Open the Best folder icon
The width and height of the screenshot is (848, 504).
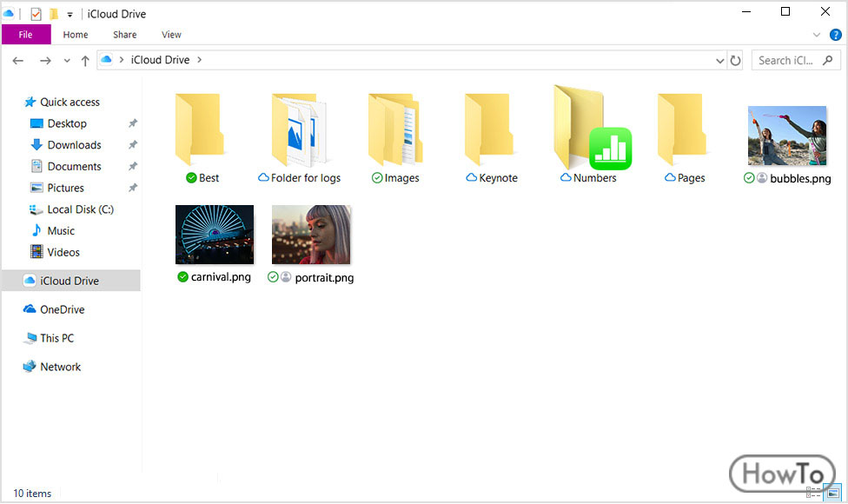point(200,129)
